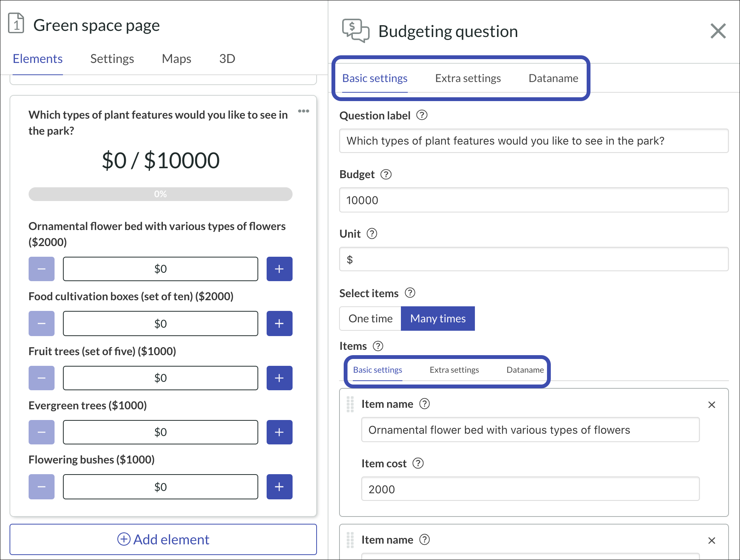Image resolution: width=740 pixels, height=560 pixels.
Task: Edit the Item name field for Ornamental flower bed
Action: click(531, 430)
